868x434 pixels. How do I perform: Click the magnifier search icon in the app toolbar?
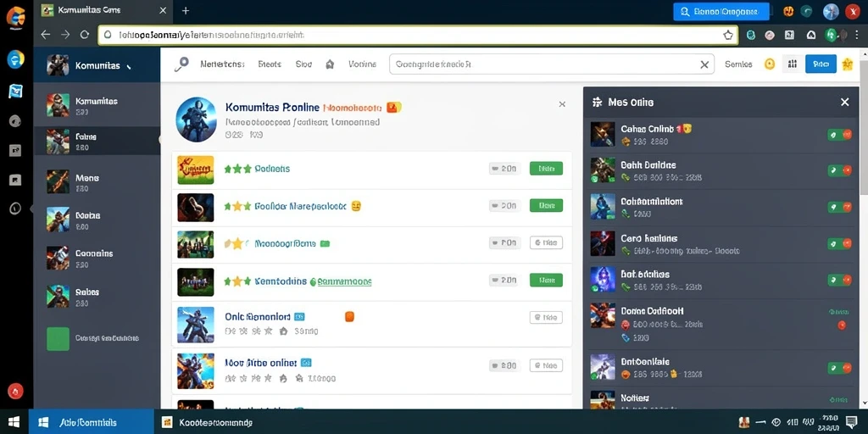[x=181, y=64]
